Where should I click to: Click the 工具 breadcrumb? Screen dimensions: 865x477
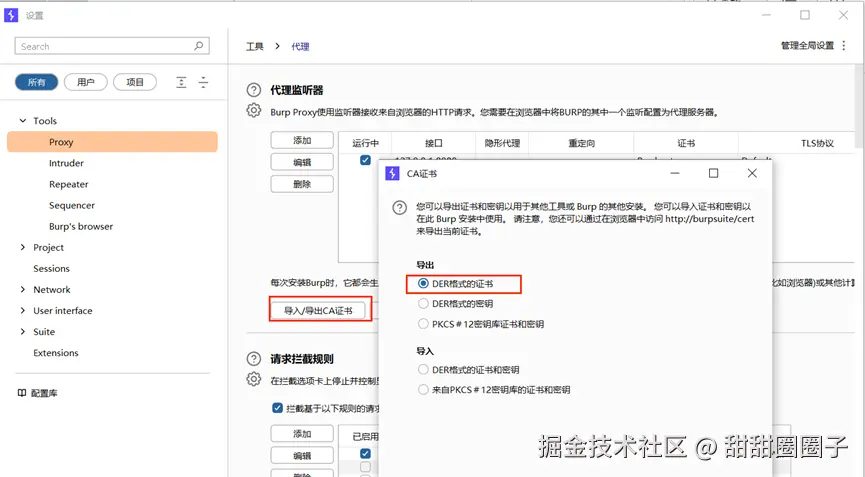(255, 46)
